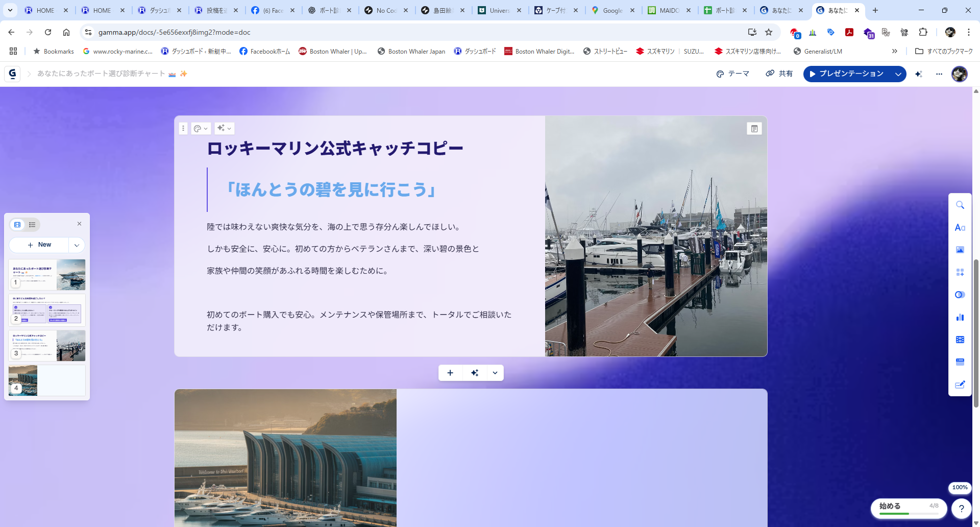Open Boston Whaler Japan bookmark
The height and width of the screenshot is (527, 980).
coord(411,51)
